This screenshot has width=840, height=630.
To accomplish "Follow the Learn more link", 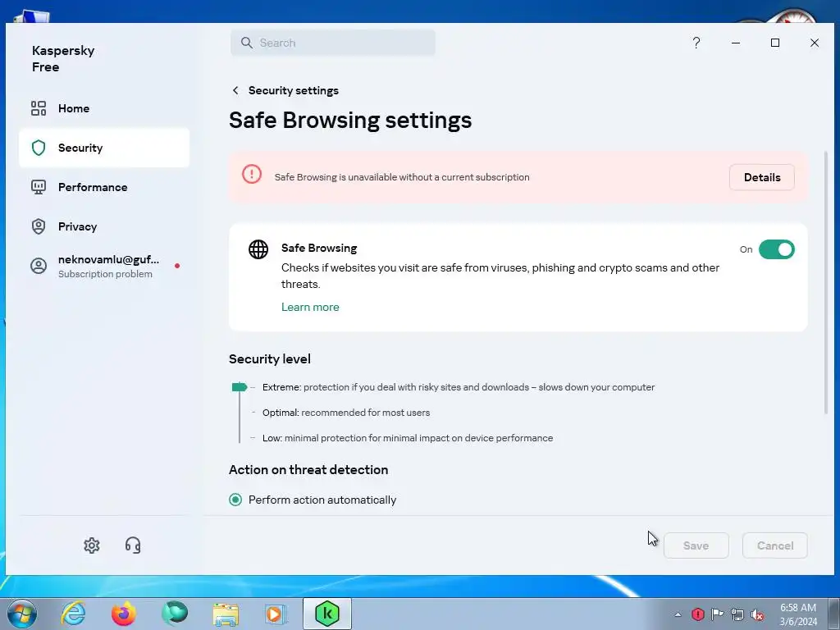I will point(310,307).
